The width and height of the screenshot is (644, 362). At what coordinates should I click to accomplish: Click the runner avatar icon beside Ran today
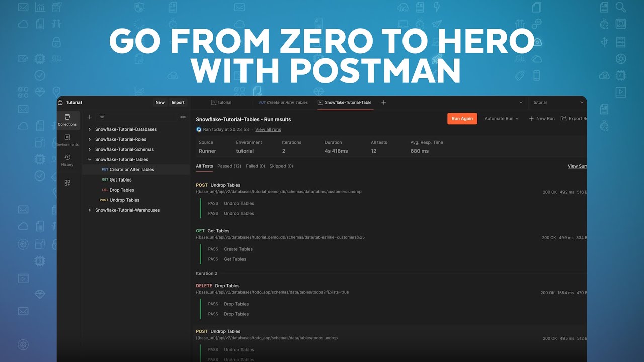[x=199, y=129]
